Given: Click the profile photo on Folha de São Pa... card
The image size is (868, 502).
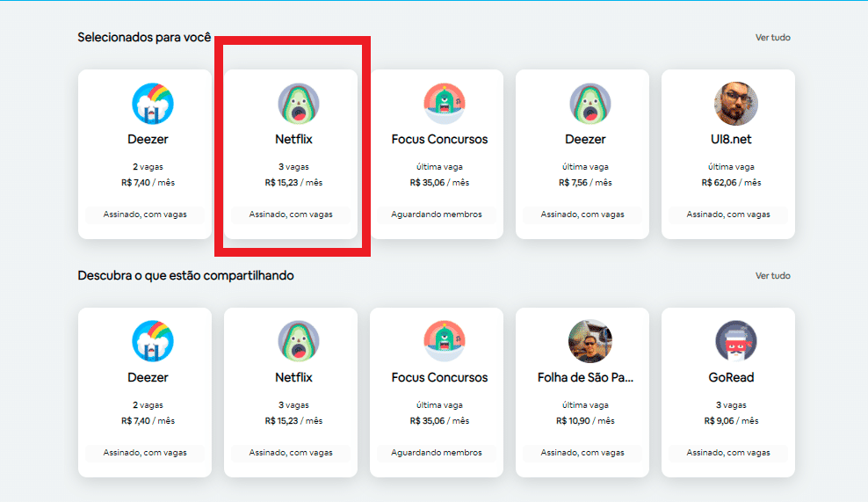Looking at the screenshot, I should 590,341.
